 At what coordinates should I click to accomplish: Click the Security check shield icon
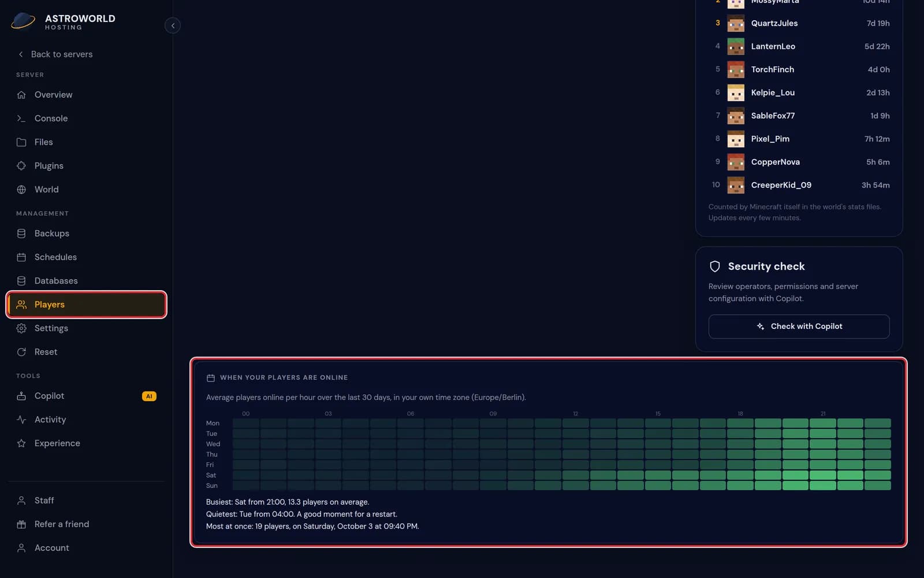point(715,266)
